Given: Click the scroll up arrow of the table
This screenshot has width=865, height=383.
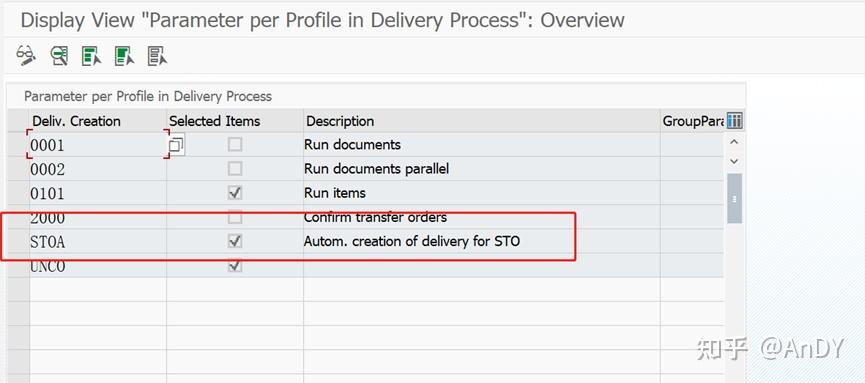Looking at the screenshot, I should (x=734, y=142).
